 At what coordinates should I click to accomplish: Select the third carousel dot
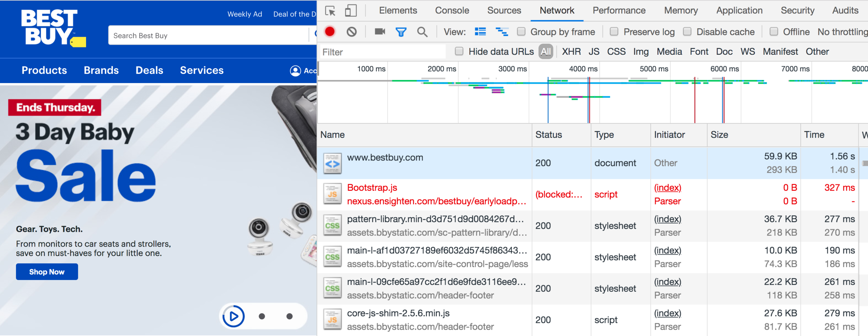tap(289, 316)
